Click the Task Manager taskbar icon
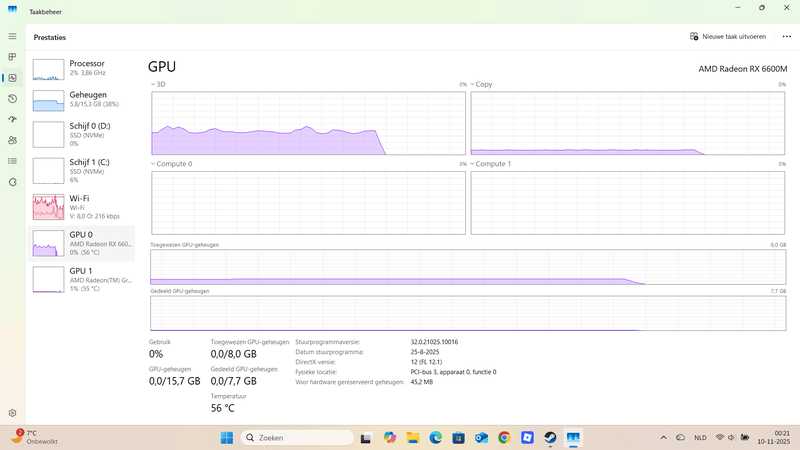The width and height of the screenshot is (800, 450). (573, 438)
